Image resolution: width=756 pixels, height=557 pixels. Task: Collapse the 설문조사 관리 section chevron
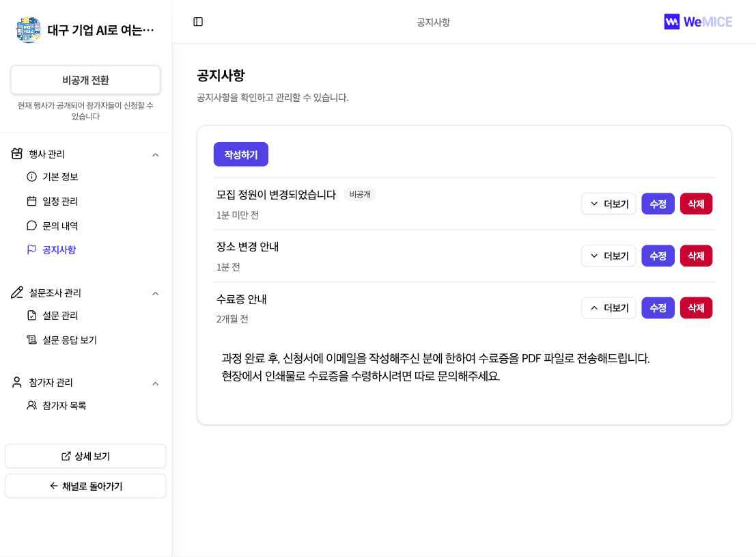[x=155, y=293]
